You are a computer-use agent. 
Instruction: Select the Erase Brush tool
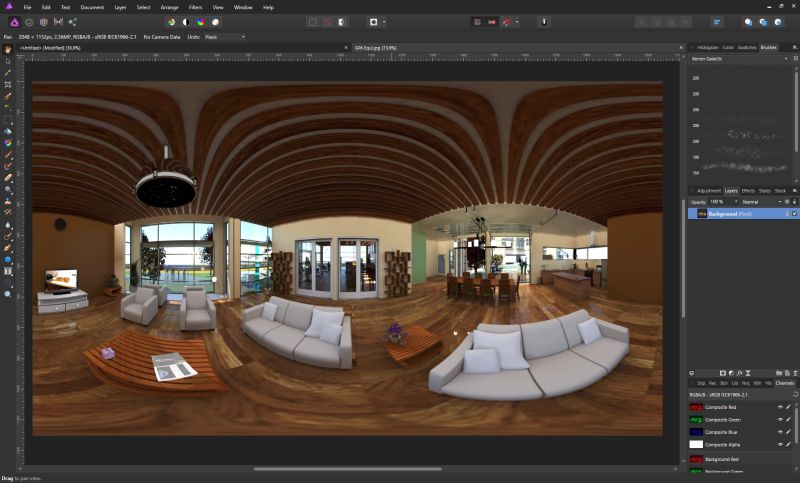pyautogui.click(x=8, y=178)
